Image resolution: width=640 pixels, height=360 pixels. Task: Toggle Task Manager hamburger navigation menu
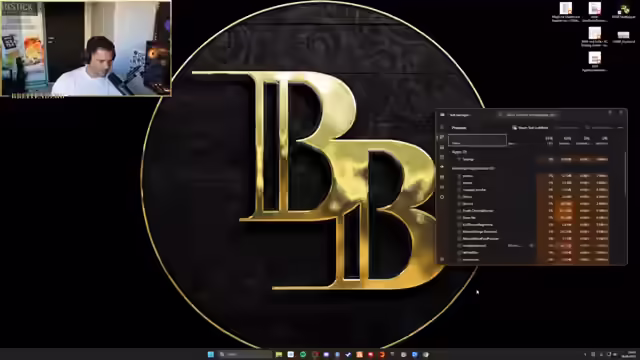point(442,127)
